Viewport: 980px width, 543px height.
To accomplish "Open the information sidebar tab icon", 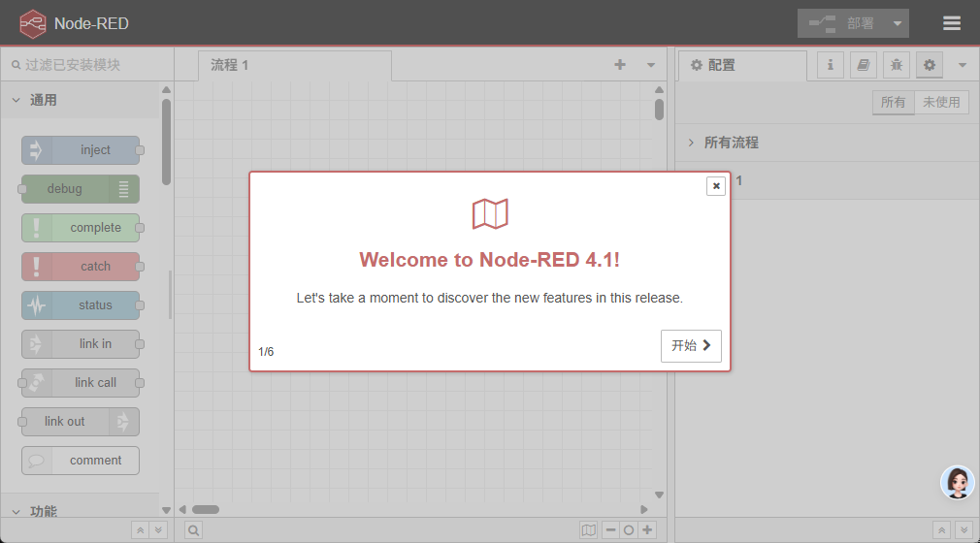I will point(830,64).
